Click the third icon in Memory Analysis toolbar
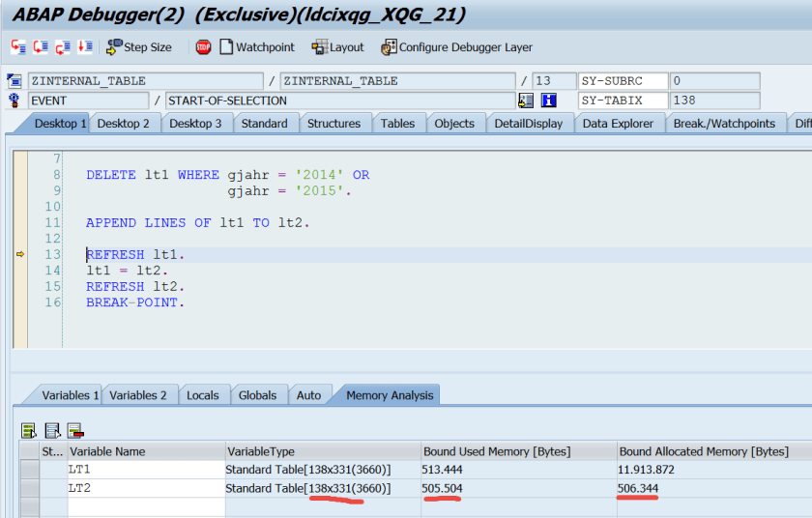The width and height of the screenshot is (812, 518). pyautogui.click(x=75, y=430)
